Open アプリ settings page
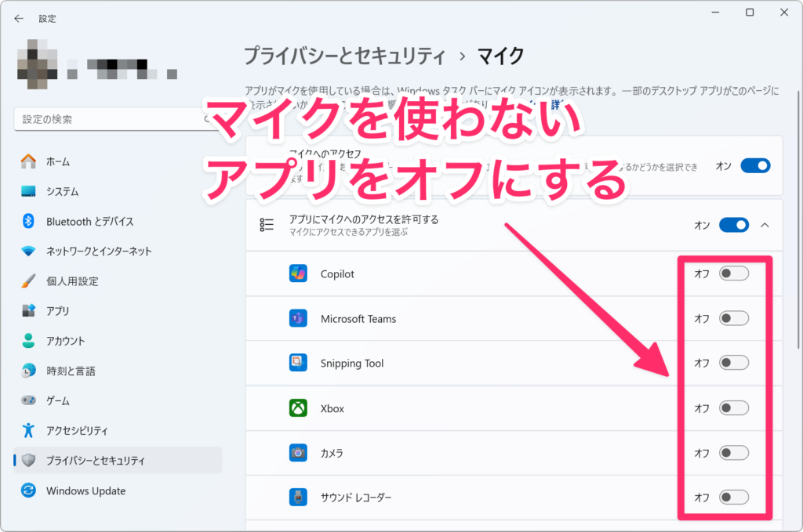Viewport: 803px width, 532px height. coord(118,310)
